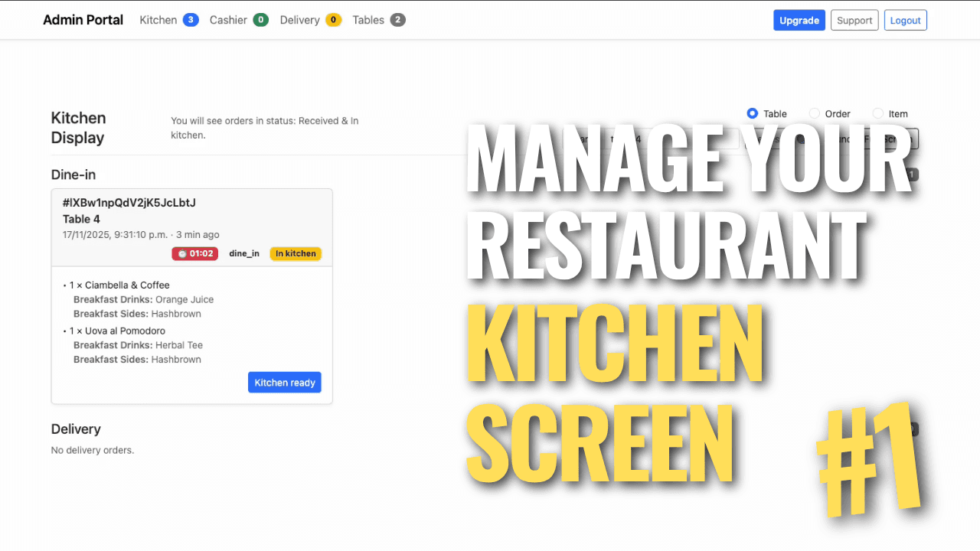This screenshot has height=551, width=980.
Task: Click the red stopwatch timer badge on the order
Action: coord(194,253)
